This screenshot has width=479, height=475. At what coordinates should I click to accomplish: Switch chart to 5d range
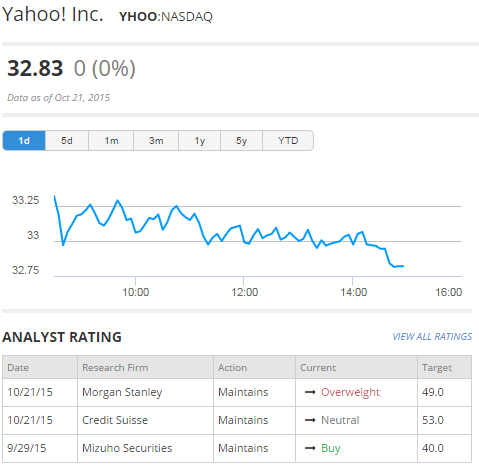click(x=67, y=141)
